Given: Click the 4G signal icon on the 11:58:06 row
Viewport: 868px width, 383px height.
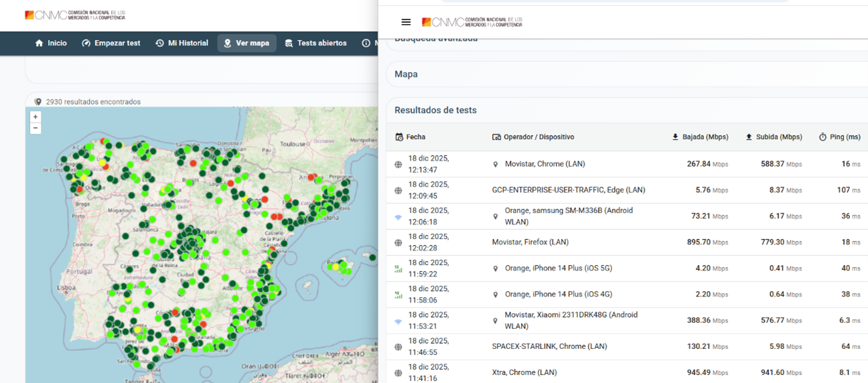Looking at the screenshot, I should click(x=399, y=295).
